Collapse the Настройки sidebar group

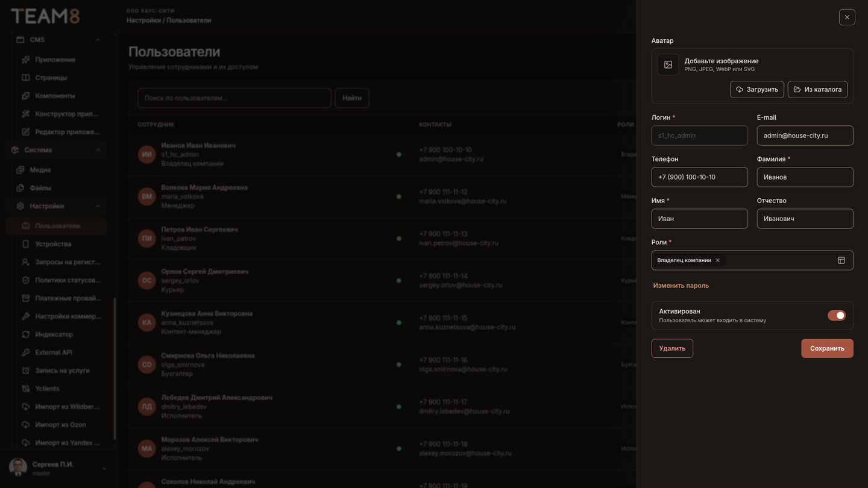98,206
